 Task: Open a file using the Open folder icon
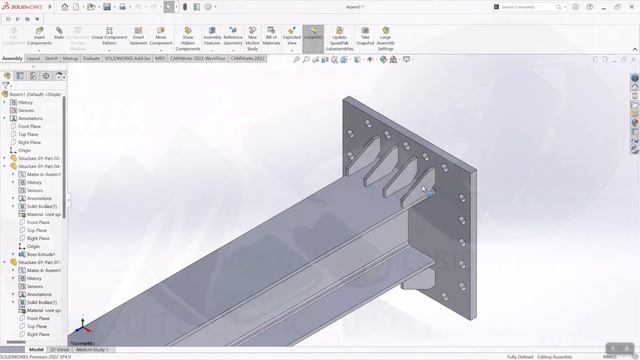click(91, 7)
